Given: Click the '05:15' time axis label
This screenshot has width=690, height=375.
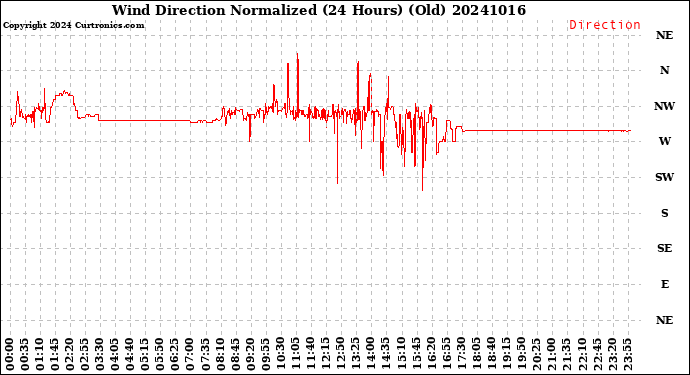Looking at the screenshot, I should 146,354.
